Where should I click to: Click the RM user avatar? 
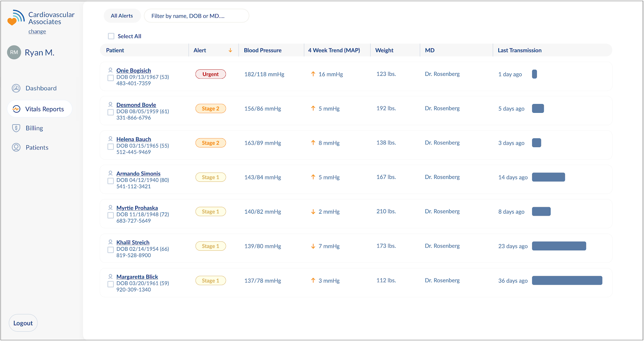14,52
